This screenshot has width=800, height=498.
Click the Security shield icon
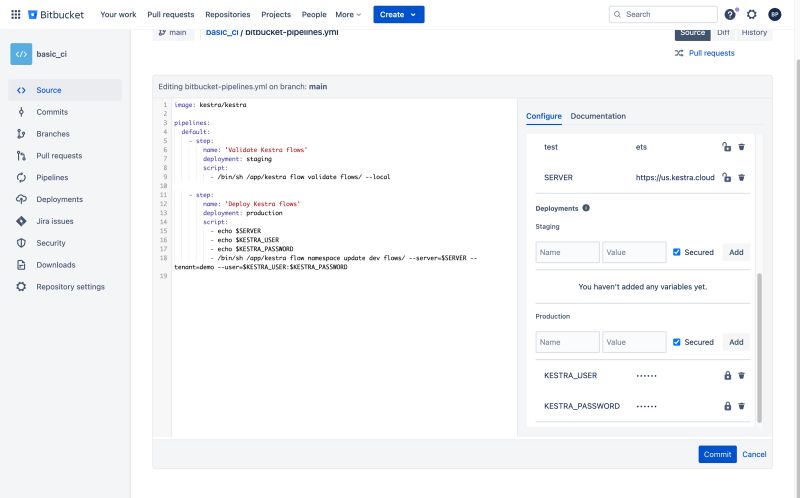pos(21,243)
